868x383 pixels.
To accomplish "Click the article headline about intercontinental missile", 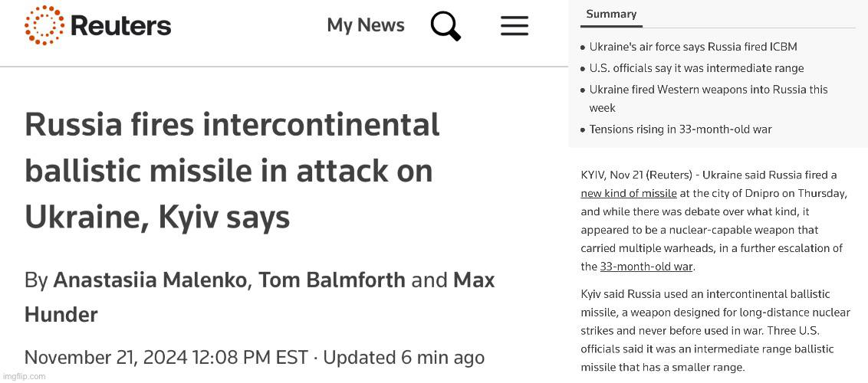I will coord(232,170).
